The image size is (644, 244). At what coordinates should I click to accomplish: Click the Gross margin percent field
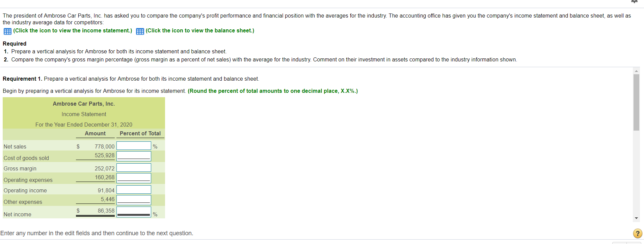pos(134,167)
